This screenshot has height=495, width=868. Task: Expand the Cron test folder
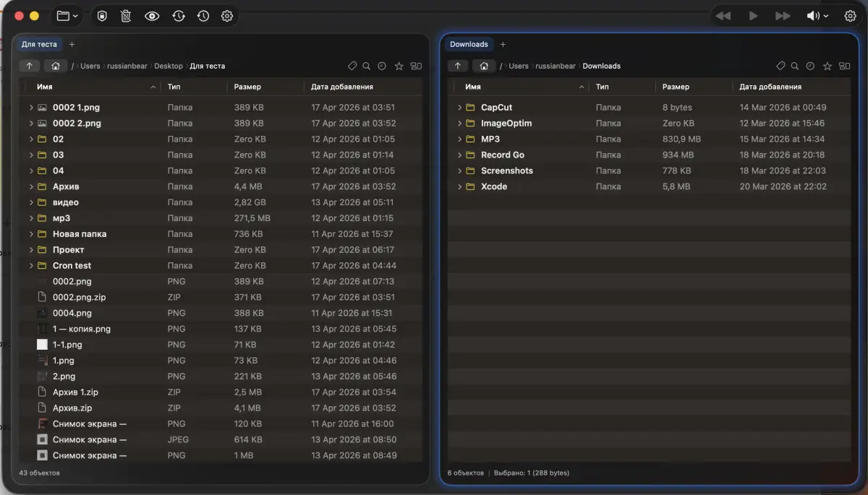pyautogui.click(x=31, y=265)
